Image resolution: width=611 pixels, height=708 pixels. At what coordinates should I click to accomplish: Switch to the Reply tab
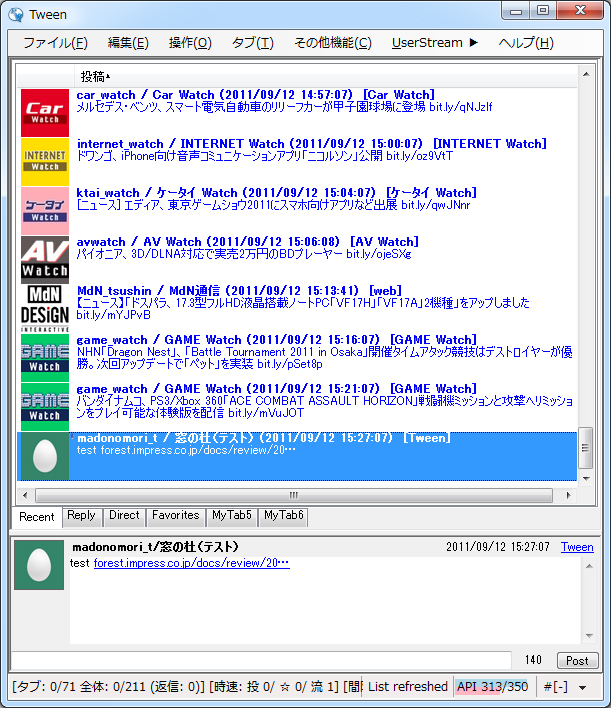(81, 516)
